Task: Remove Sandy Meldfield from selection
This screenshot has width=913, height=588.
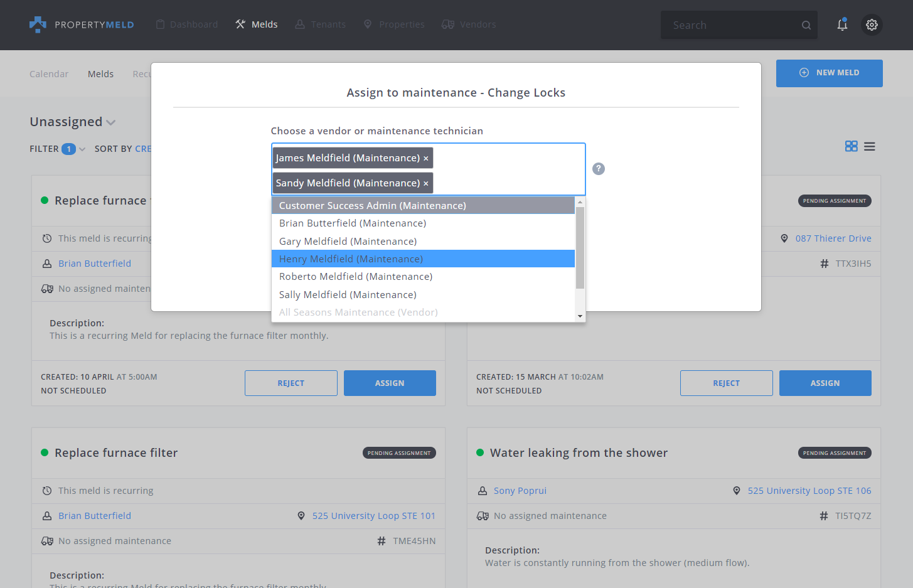Action: [x=426, y=183]
